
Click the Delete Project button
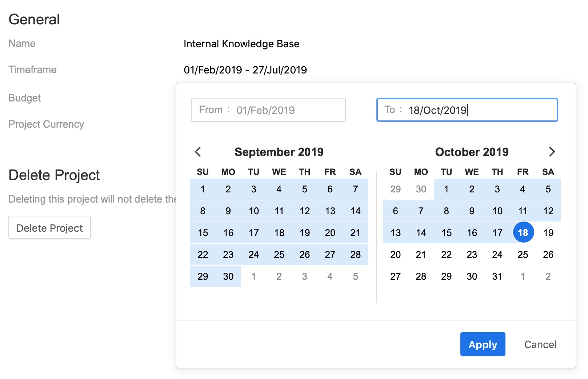point(50,228)
